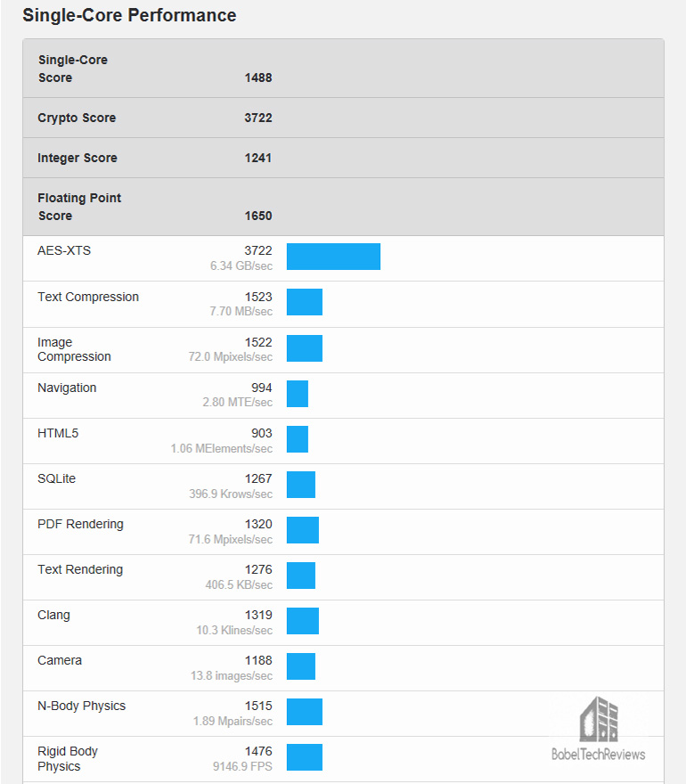The image size is (686, 784).
Task: Click the BabelTechReviews building logo icon
Action: 599,719
